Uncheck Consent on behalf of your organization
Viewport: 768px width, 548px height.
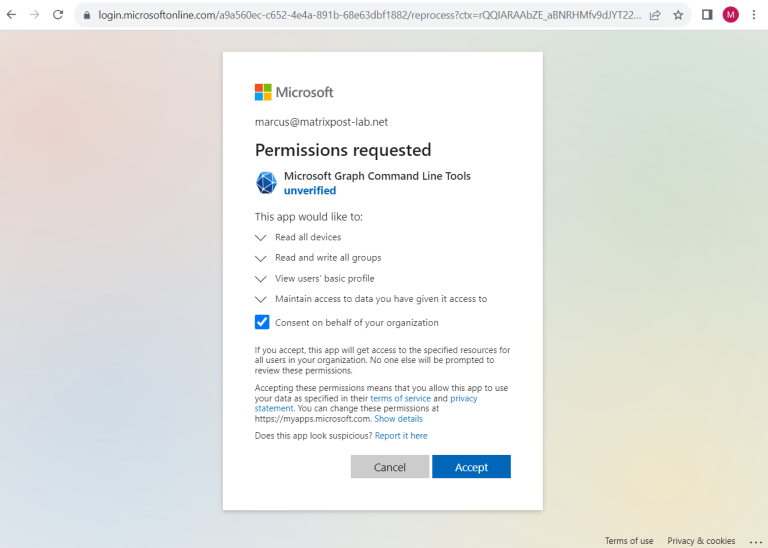point(262,322)
